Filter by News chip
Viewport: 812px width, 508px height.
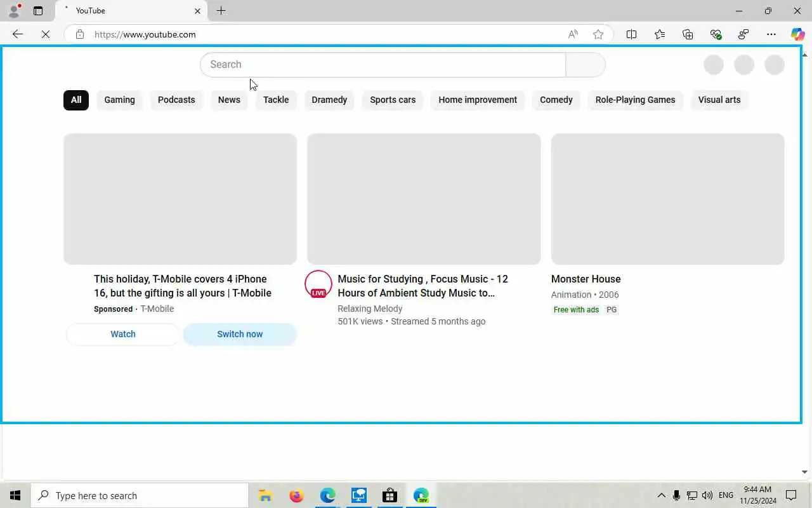229,100
